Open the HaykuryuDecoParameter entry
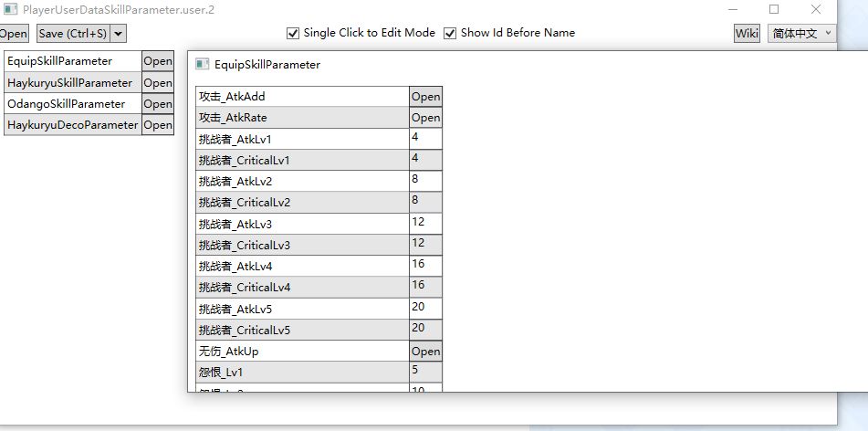The width and height of the screenshot is (868, 431). 157,125
